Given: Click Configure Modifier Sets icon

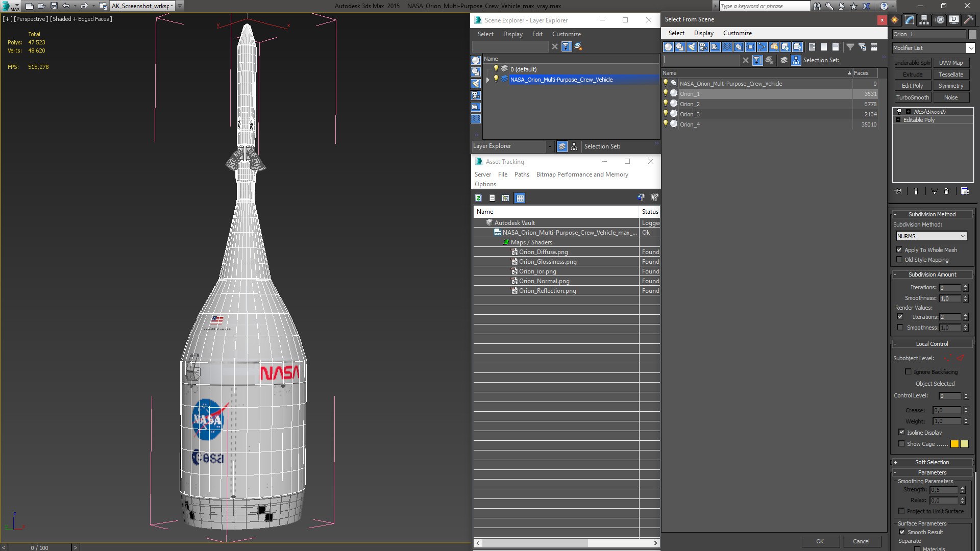Looking at the screenshot, I should (x=965, y=191).
